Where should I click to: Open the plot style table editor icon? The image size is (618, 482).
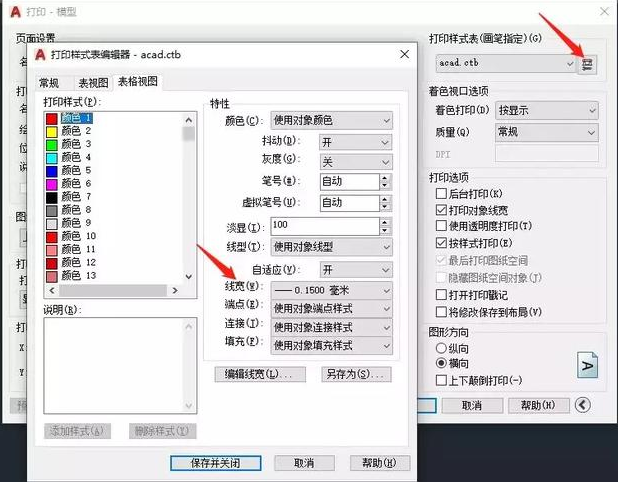(x=587, y=64)
